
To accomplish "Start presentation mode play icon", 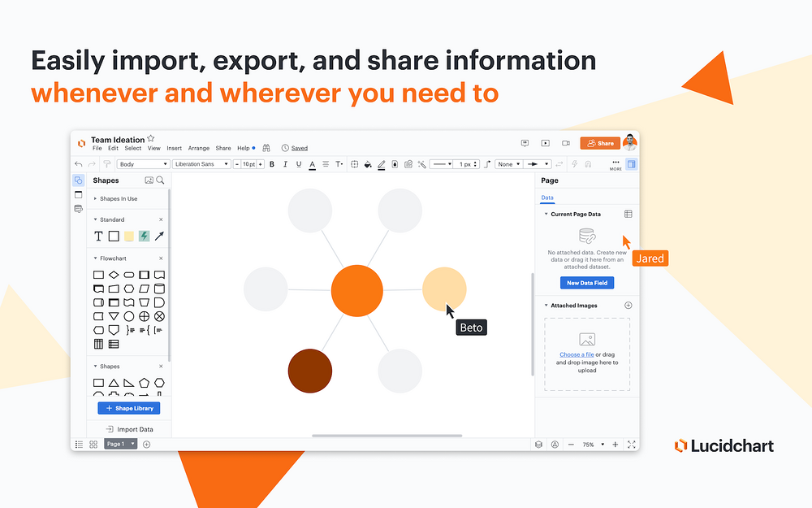I will coord(546,143).
